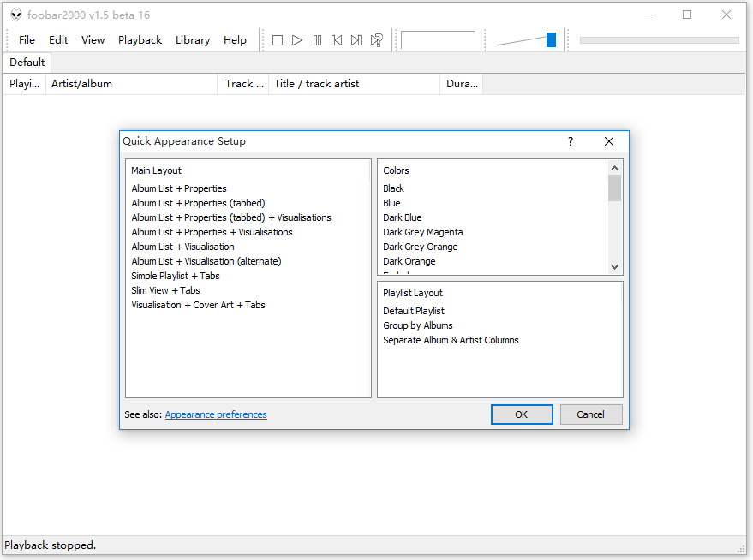
Task: Switch to the Default playlist tab
Action: pyautogui.click(x=27, y=62)
